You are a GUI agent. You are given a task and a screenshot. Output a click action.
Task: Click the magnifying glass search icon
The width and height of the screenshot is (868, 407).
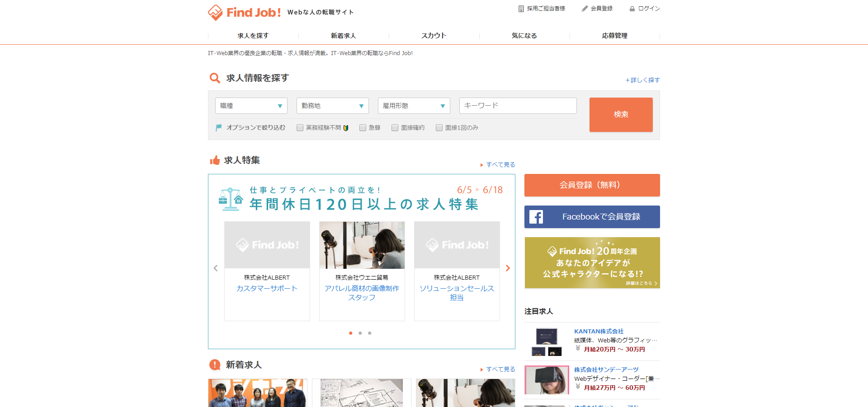(215, 78)
